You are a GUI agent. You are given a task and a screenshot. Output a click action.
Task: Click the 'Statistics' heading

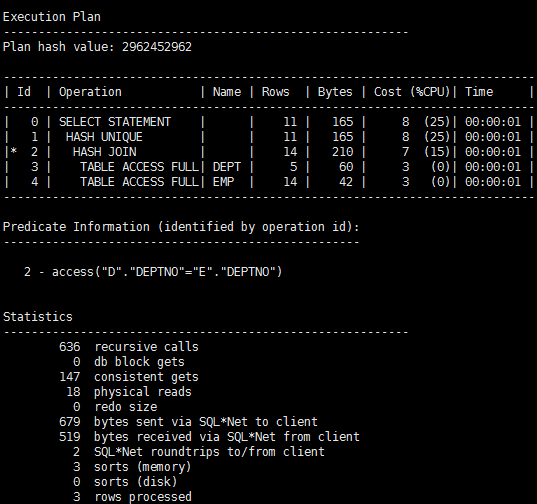tap(38, 317)
